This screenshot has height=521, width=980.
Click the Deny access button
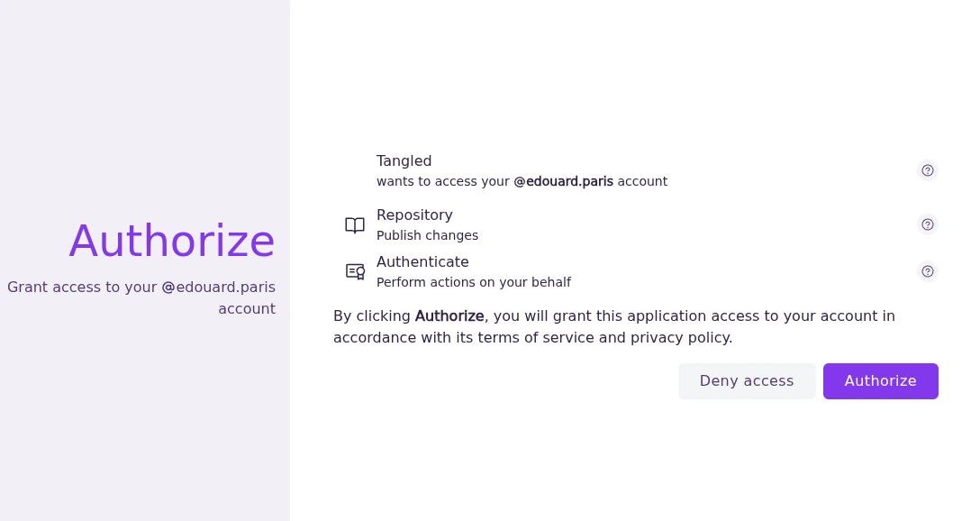(746, 381)
